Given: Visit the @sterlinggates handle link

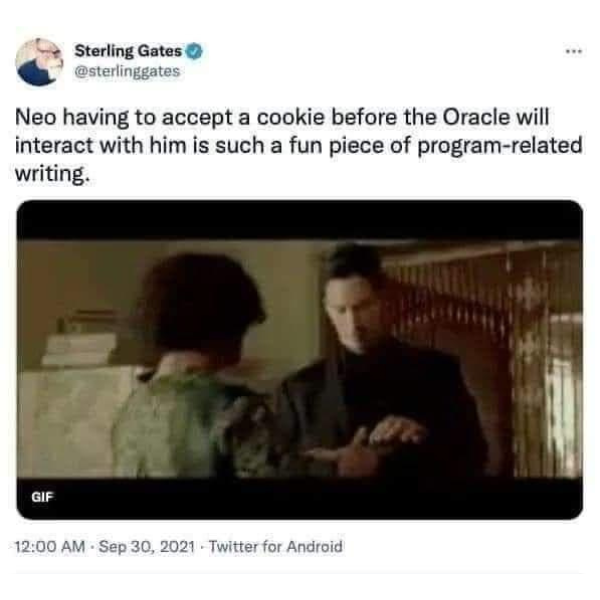Looking at the screenshot, I should 127,71.
